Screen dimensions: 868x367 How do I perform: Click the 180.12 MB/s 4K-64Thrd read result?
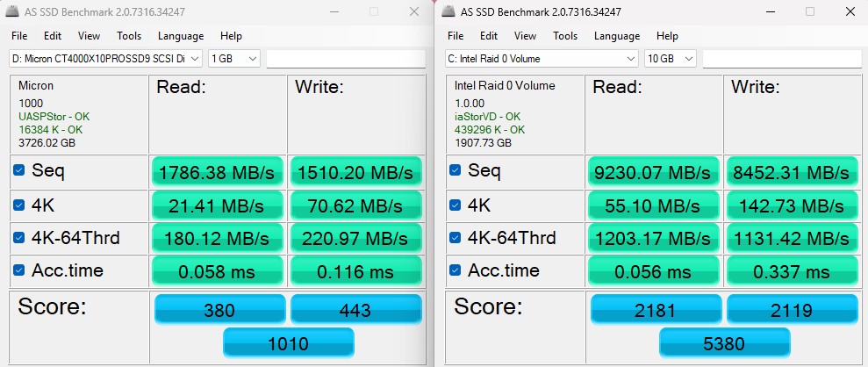218,239
